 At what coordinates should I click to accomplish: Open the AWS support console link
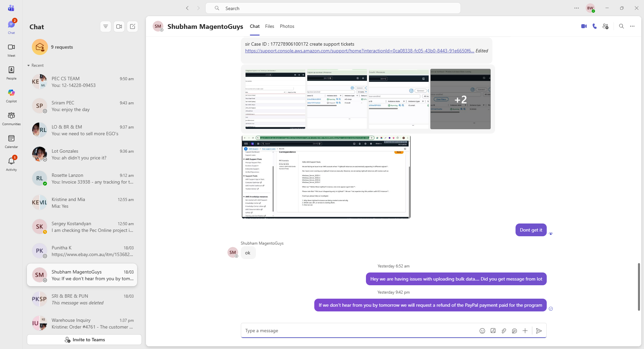[x=359, y=51]
